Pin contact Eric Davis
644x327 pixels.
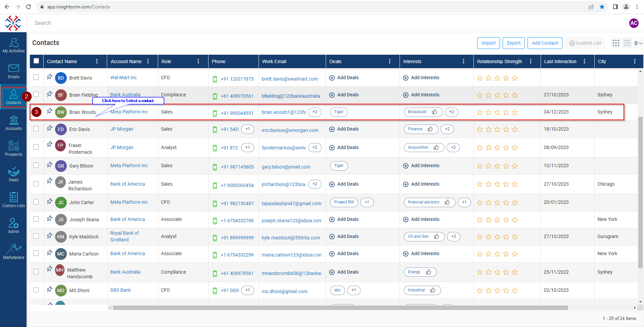point(49,128)
